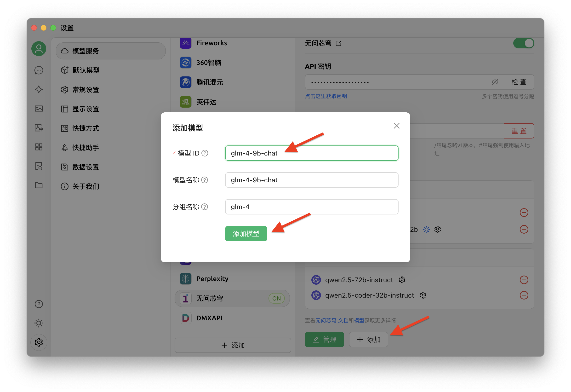
Task: Open the settings gear next to 2b model
Action: [x=438, y=230]
